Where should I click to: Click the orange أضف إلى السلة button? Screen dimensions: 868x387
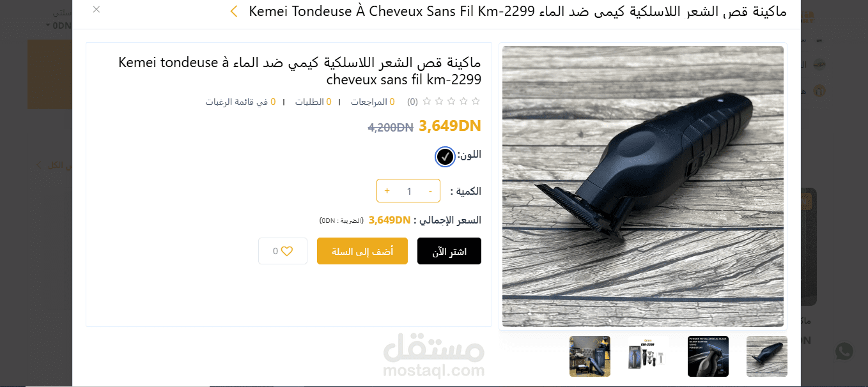click(x=362, y=251)
